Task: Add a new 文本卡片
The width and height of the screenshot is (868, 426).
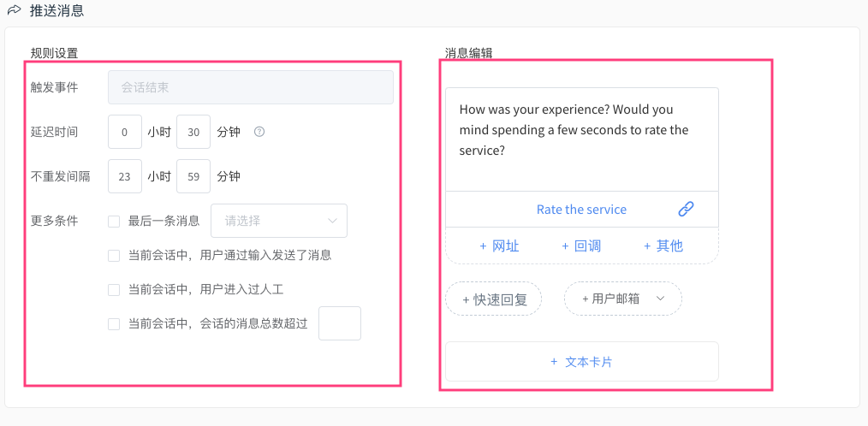Action: point(582,362)
